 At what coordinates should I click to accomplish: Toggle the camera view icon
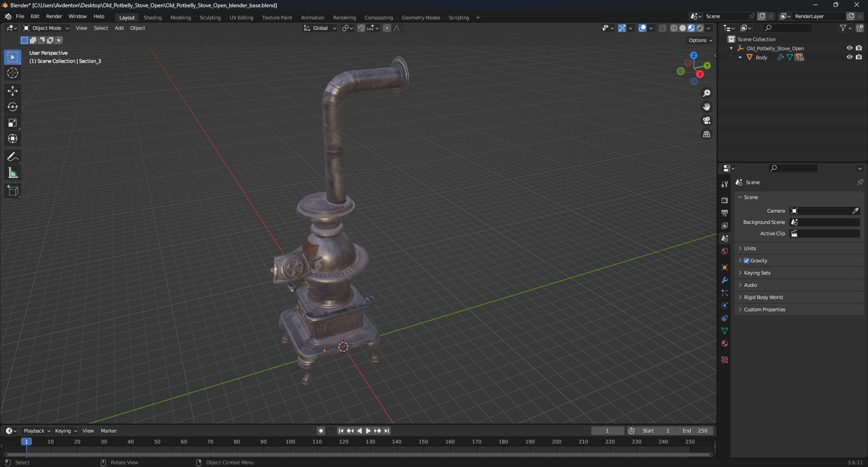[707, 120]
